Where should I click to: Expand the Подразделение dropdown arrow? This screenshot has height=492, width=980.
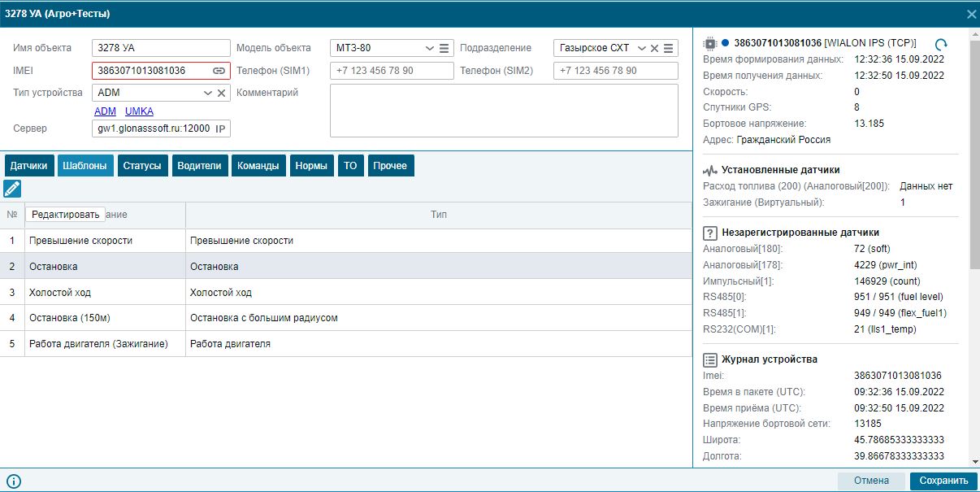tap(641, 48)
